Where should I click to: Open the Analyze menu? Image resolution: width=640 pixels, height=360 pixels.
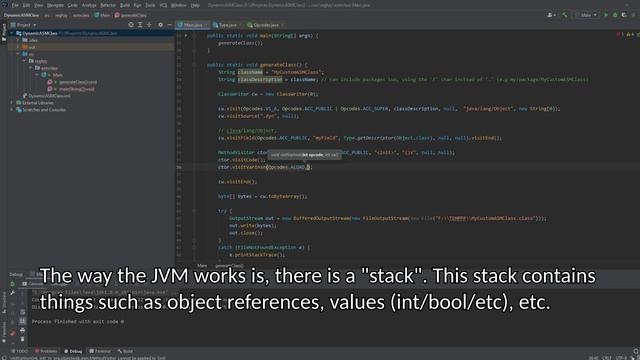pos(89,5)
